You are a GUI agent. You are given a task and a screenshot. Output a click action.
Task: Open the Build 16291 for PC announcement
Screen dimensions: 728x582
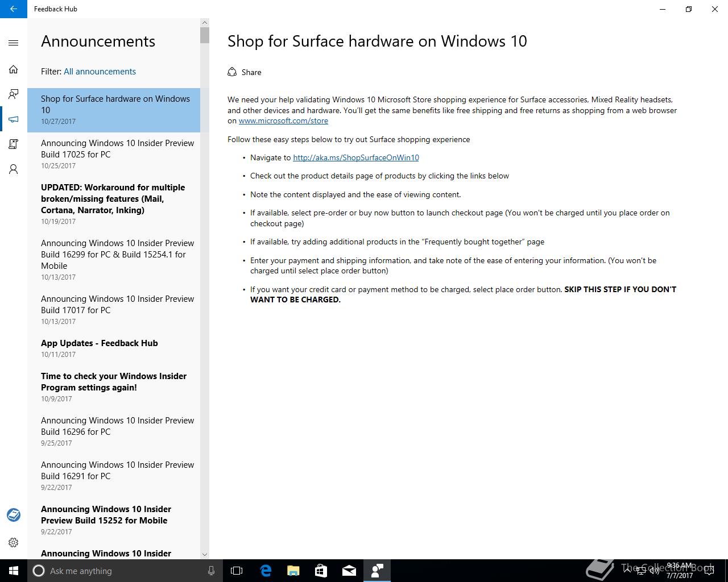pos(114,476)
